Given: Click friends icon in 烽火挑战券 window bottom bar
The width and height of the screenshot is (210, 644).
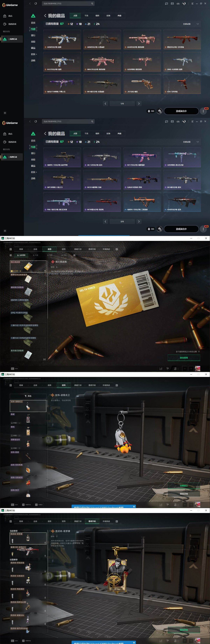Looking at the screenshot, I should [176, 369].
